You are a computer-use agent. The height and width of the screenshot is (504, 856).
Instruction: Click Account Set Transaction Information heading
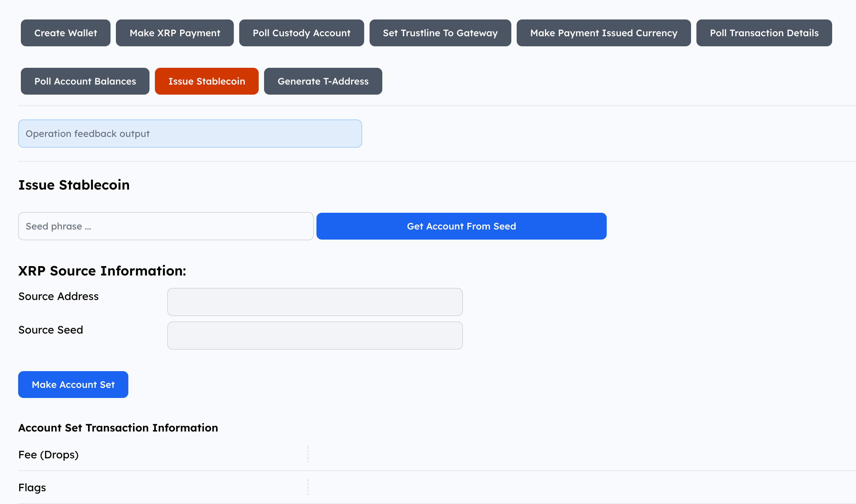tap(118, 428)
